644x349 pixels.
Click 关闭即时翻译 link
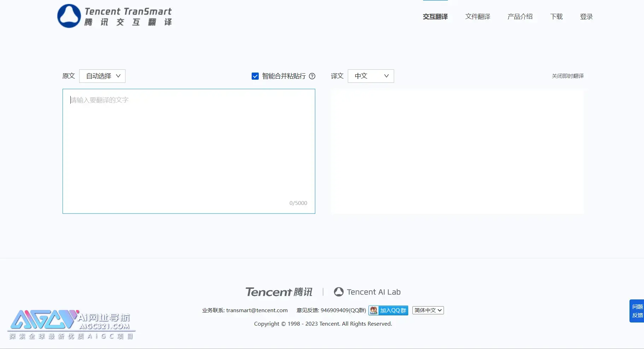568,76
